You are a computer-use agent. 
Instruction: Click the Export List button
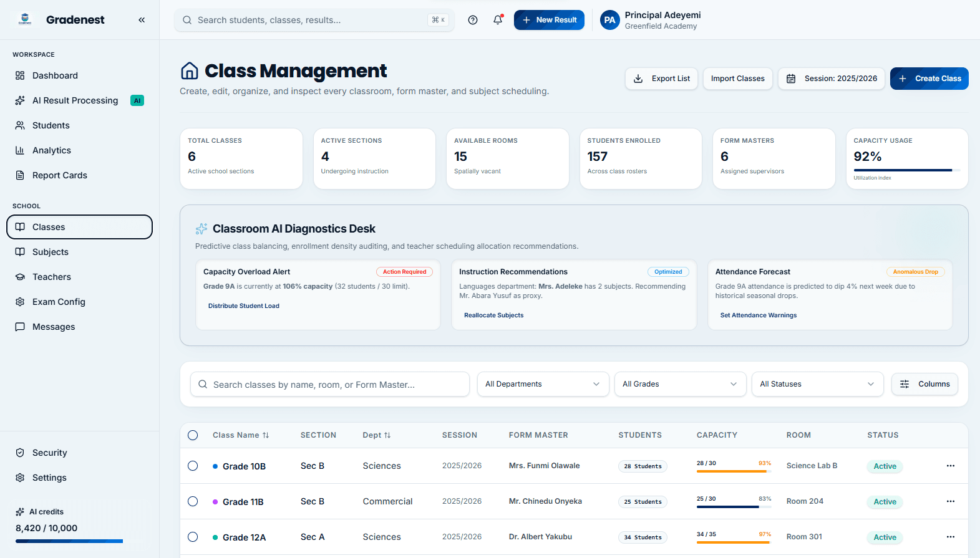coord(661,79)
